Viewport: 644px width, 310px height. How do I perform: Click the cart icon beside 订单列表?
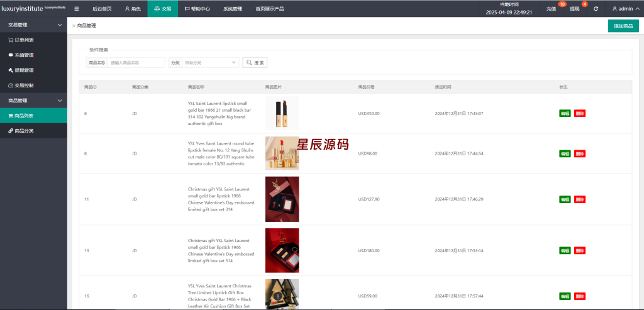click(11, 40)
